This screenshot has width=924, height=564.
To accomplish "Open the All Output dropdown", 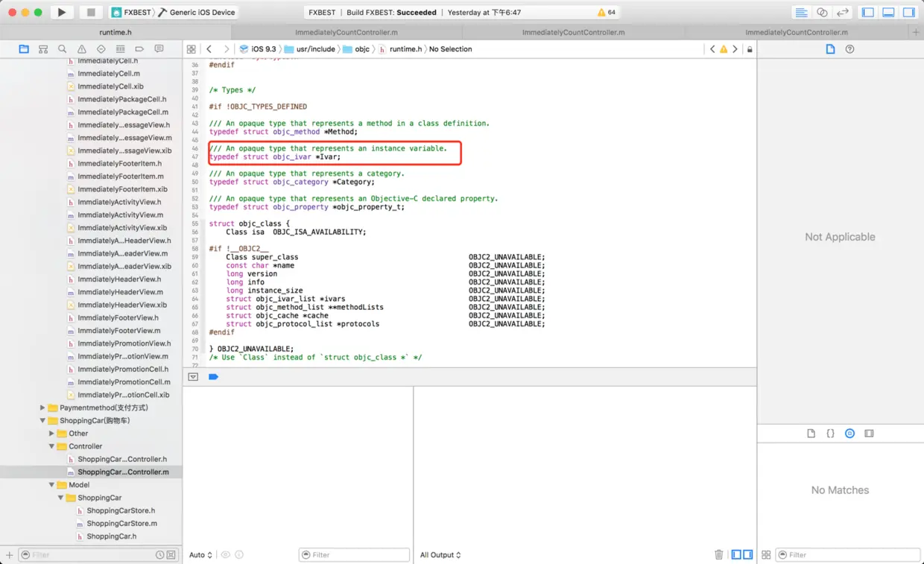I will pos(440,555).
